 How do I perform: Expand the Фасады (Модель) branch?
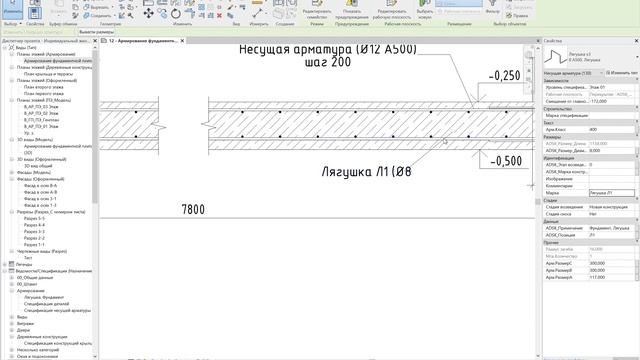[12, 173]
